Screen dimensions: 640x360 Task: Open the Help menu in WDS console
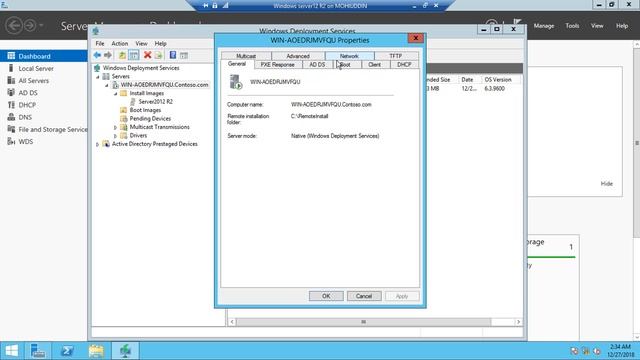pyautogui.click(x=160, y=43)
